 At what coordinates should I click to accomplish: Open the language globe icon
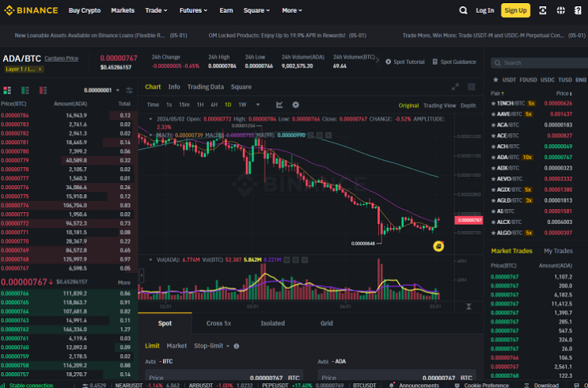click(x=560, y=10)
